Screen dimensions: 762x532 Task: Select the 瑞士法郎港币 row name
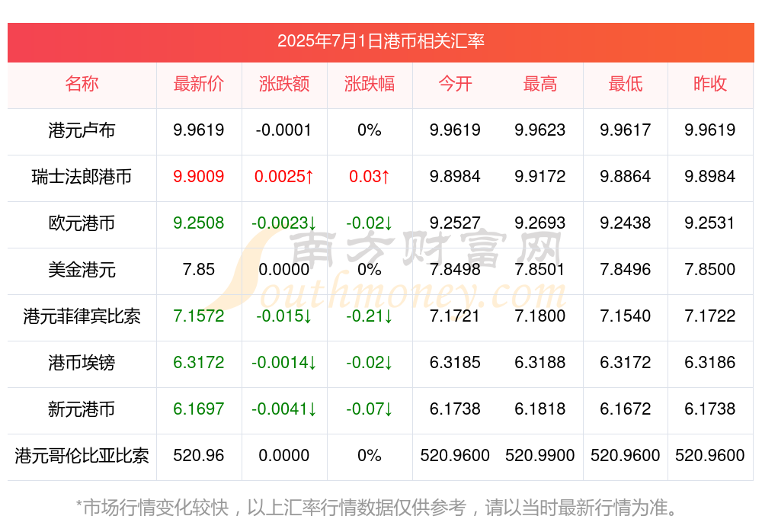(x=82, y=177)
